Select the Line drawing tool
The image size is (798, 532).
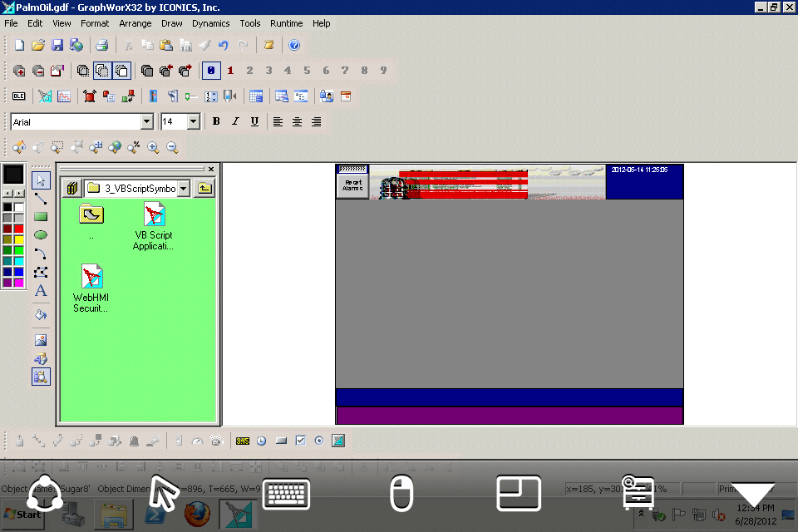(41, 199)
